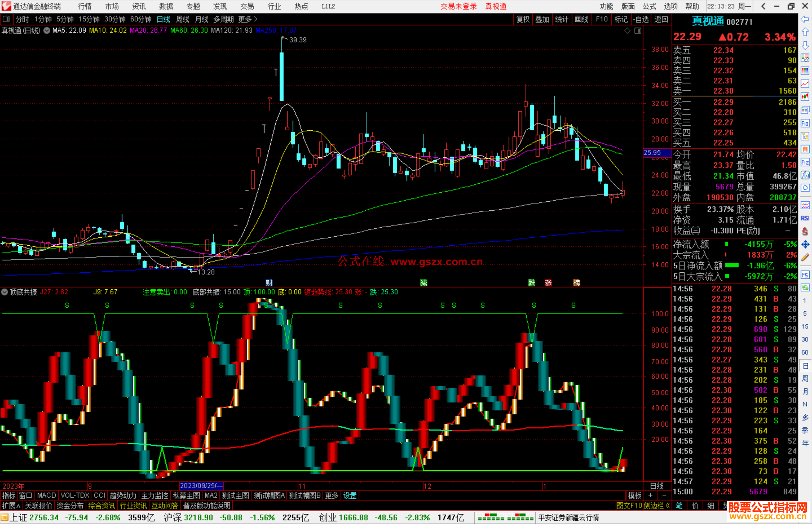Toggle the MA settings circle beside 真视通(日线)
Screen dimensions: 812x524
tap(47, 30)
